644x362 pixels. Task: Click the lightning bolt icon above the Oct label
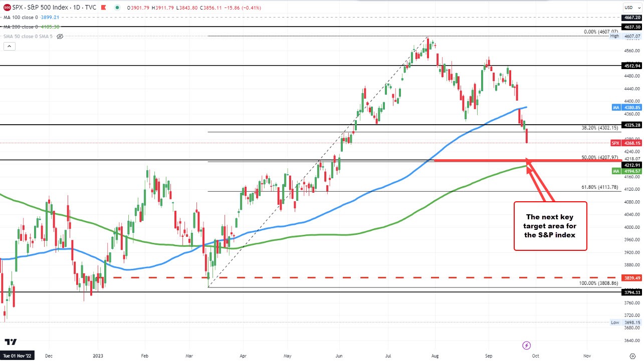tap(526, 345)
